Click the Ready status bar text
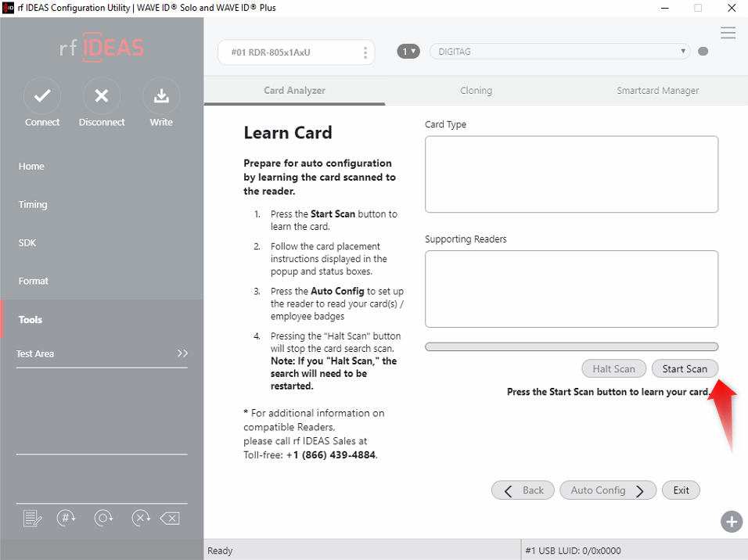This screenshot has width=748, height=560. (220, 551)
